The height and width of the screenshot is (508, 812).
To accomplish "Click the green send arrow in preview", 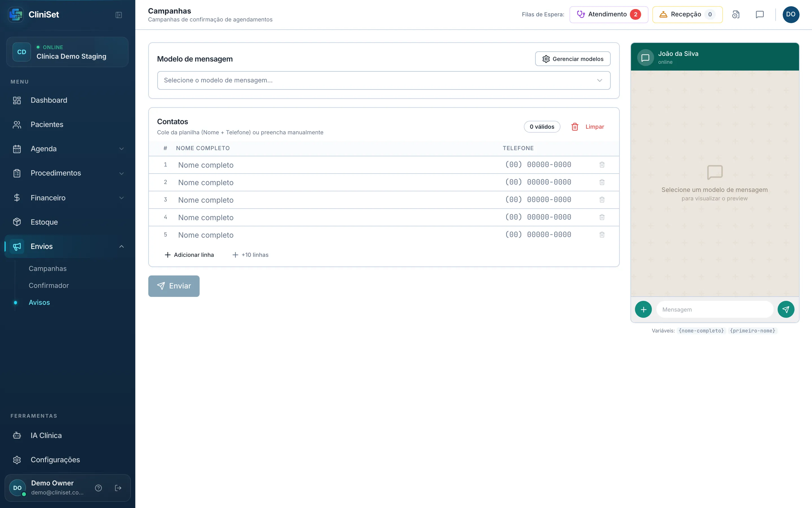I will (x=786, y=309).
